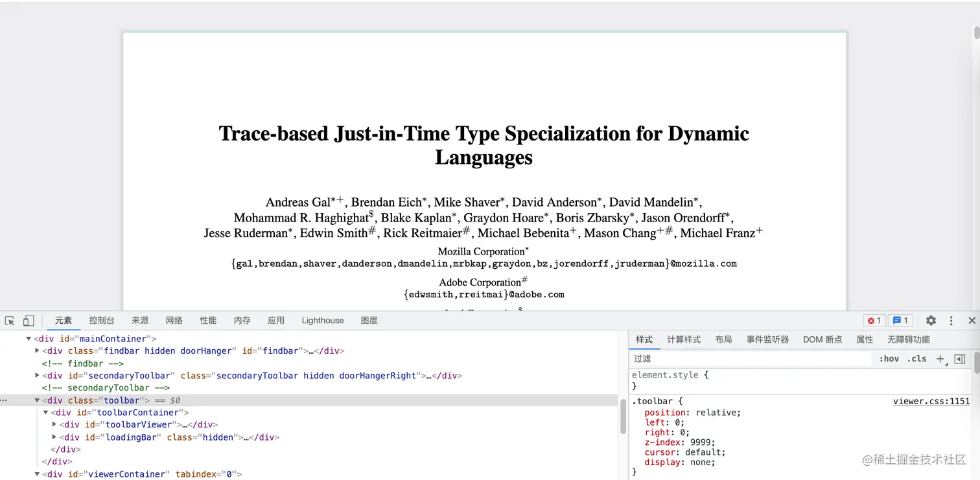The width and height of the screenshot is (980, 480).
Task: Toggle the .cls element classes panel
Action: [916, 359]
